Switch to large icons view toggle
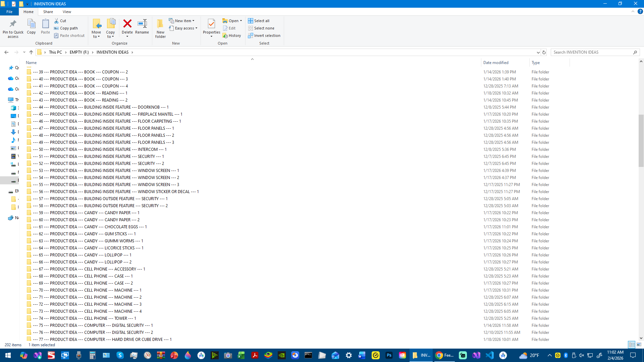This screenshot has height=362, width=644. pos(639,345)
